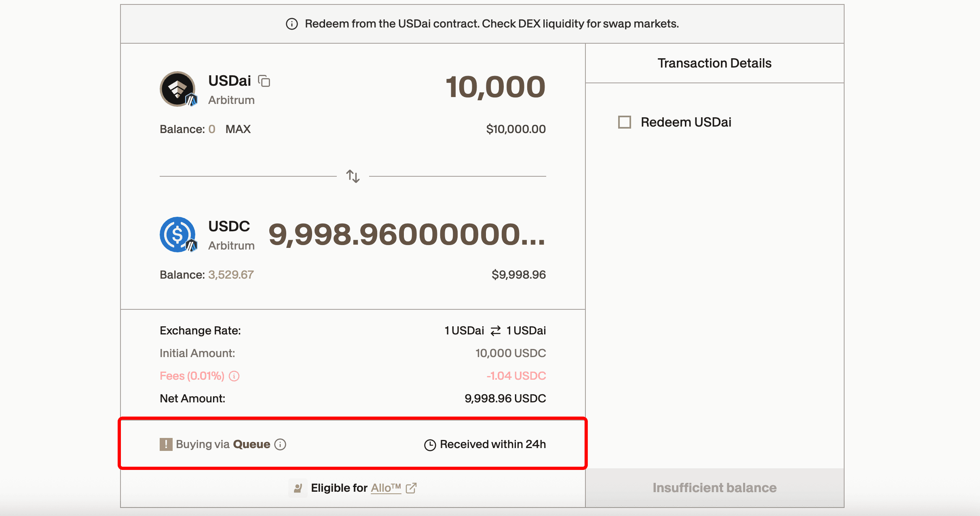Open the Allo™ link
980x516 pixels.
coord(386,488)
